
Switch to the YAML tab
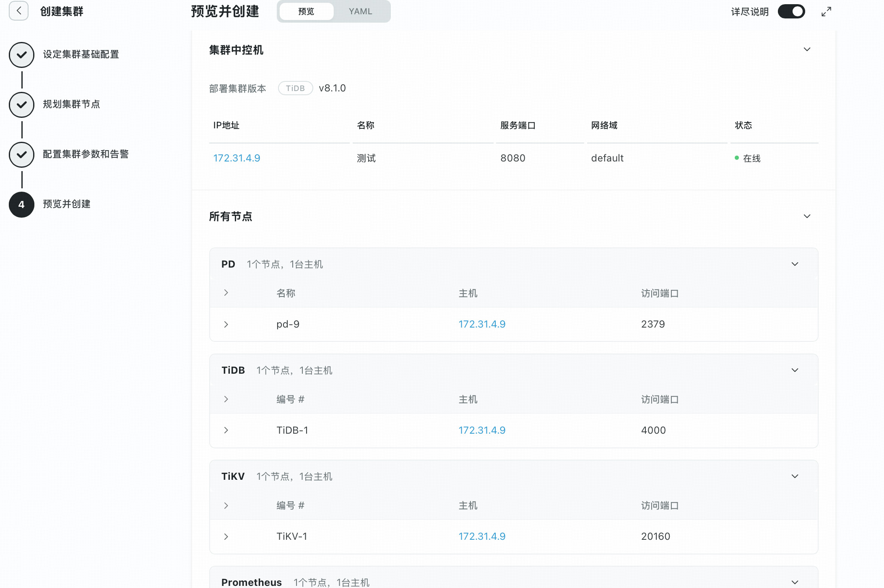click(360, 11)
